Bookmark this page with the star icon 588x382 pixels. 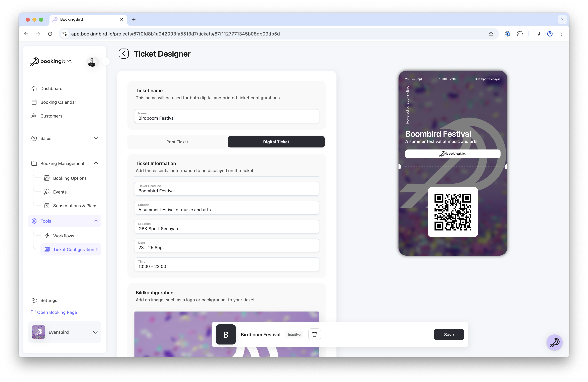click(x=491, y=34)
